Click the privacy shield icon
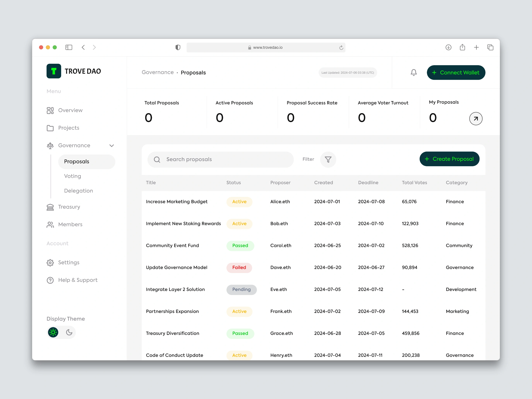The image size is (532, 399). click(178, 47)
